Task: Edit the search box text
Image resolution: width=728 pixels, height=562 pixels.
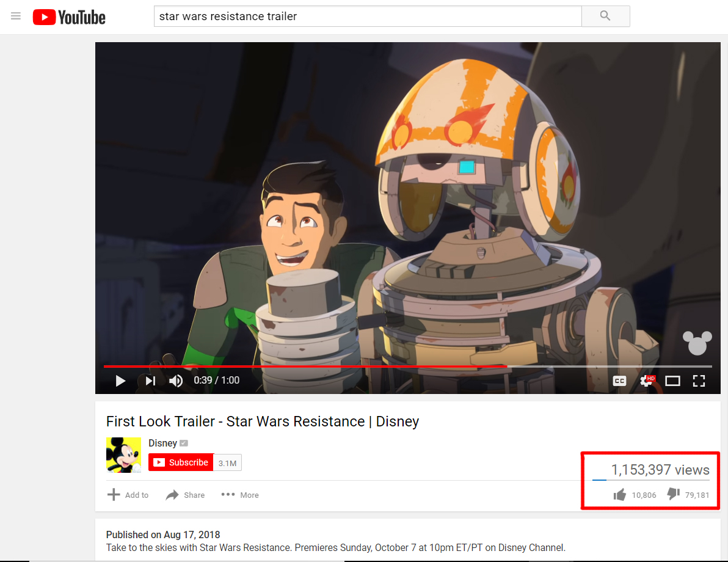Action: tap(367, 16)
